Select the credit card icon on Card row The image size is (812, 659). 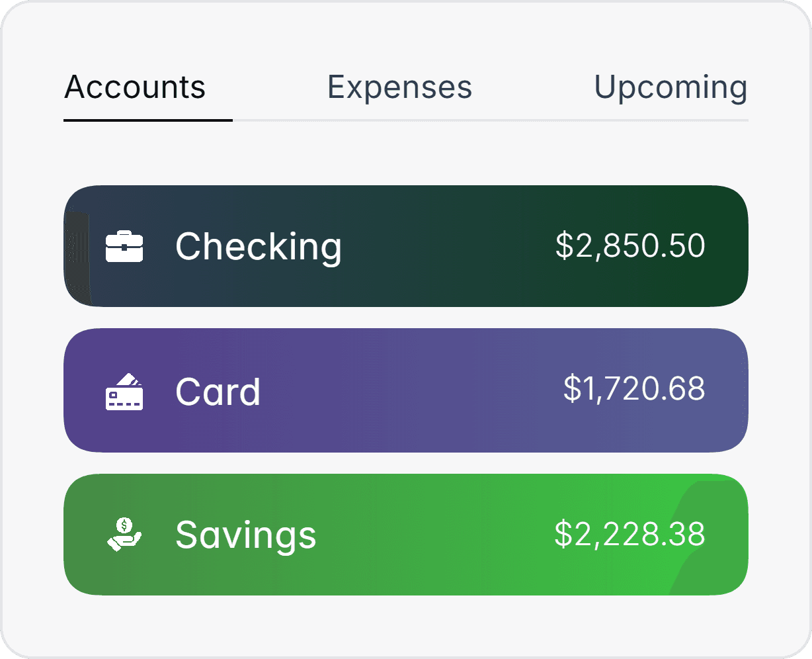pyautogui.click(x=125, y=391)
